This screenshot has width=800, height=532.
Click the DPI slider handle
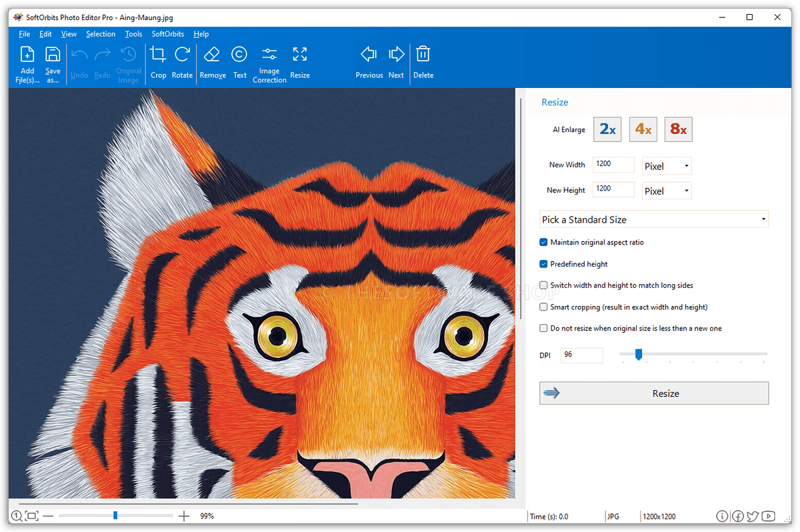(x=638, y=354)
